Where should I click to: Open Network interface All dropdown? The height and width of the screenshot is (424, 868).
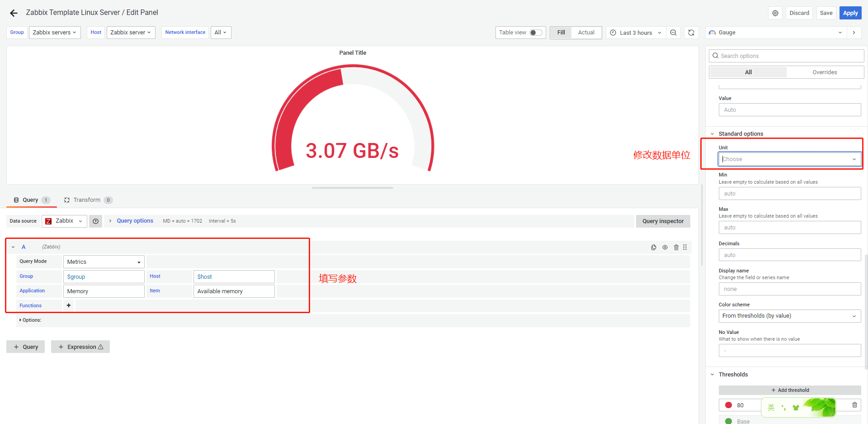point(221,33)
